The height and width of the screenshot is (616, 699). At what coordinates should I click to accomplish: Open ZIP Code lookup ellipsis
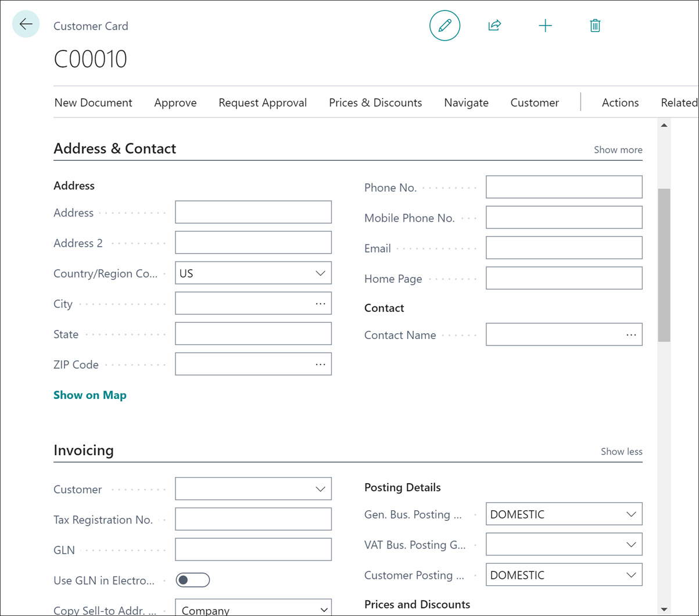pyautogui.click(x=320, y=364)
